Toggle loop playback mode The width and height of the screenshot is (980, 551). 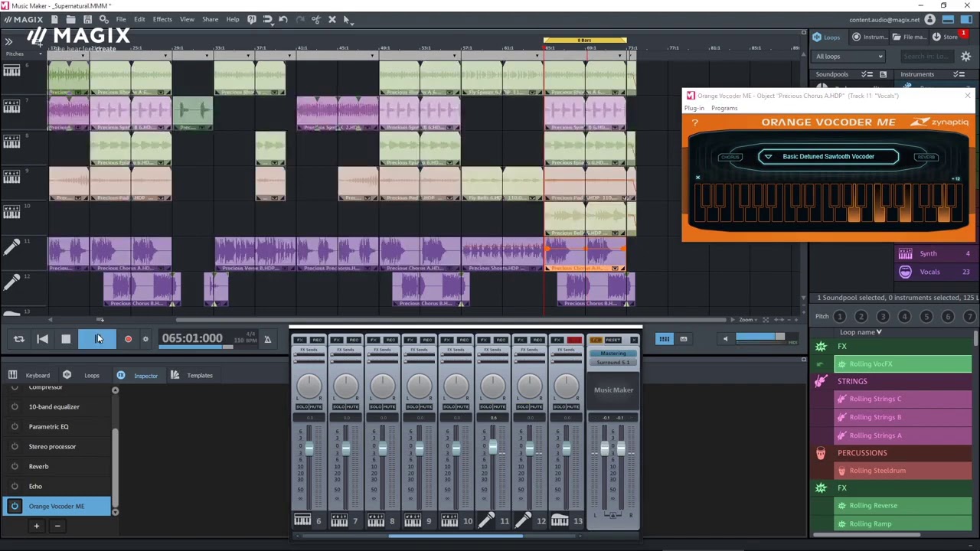[x=19, y=339]
